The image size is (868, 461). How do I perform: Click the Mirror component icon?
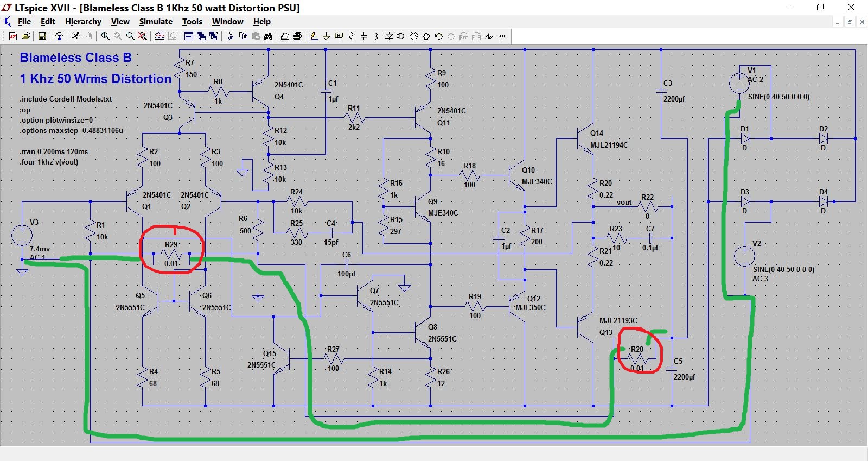(x=476, y=36)
